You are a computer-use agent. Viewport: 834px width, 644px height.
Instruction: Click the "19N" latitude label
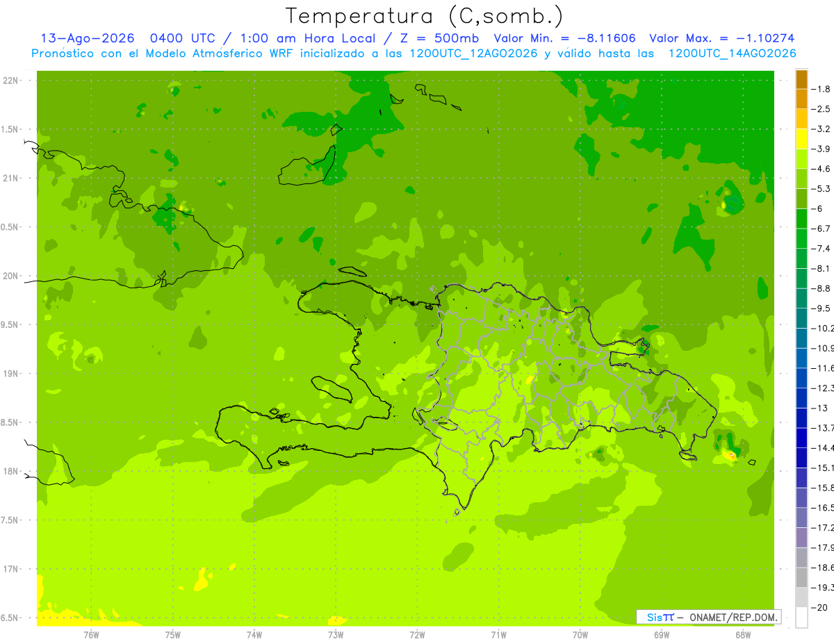pos(11,374)
